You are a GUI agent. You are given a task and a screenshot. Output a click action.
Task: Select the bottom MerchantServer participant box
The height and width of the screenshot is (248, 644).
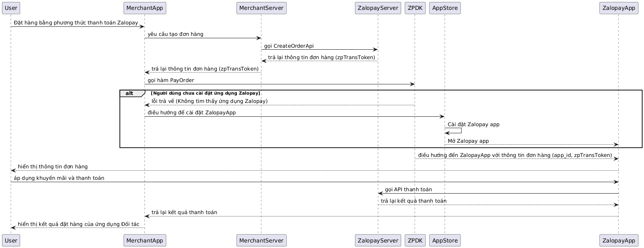pyautogui.click(x=261, y=240)
